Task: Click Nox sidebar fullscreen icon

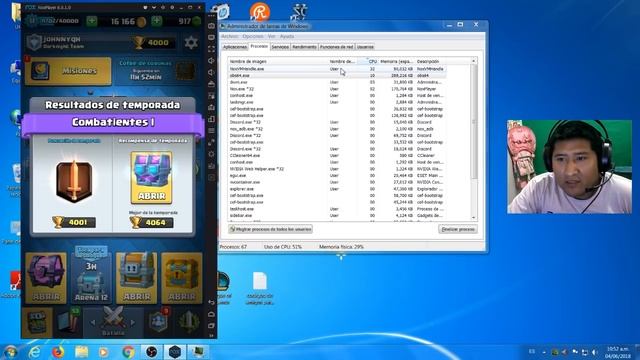Action: coord(211,49)
